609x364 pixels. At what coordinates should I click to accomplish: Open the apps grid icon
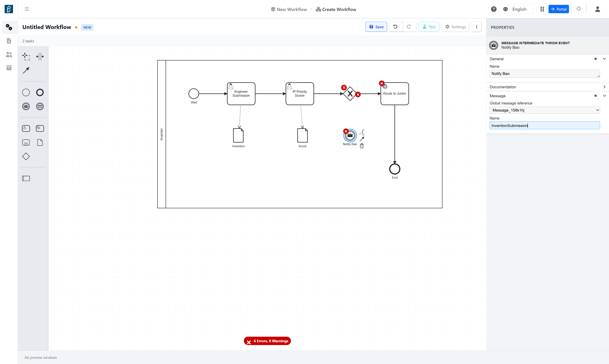pos(542,9)
